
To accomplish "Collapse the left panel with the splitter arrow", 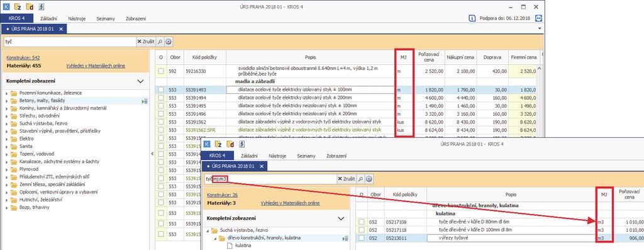I will (153, 154).
